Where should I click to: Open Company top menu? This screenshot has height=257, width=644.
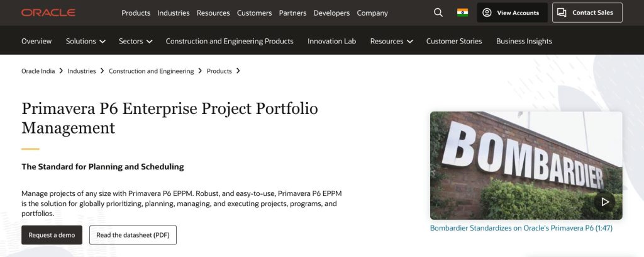372,13
